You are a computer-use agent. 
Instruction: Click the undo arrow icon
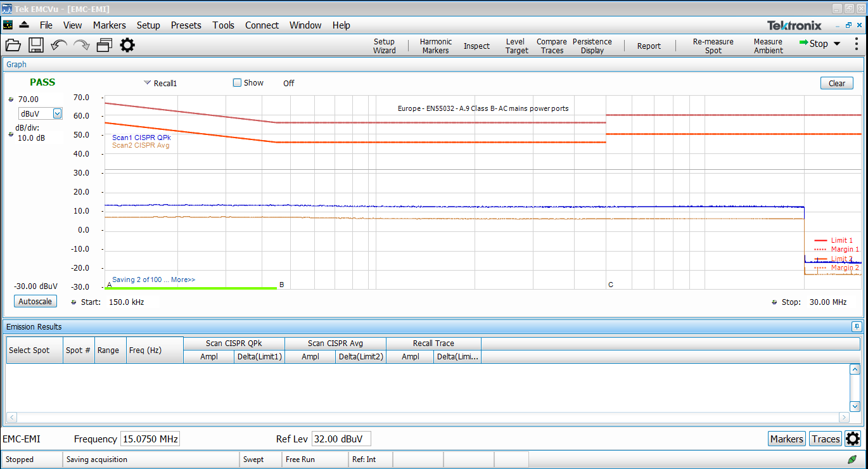click(x=59, y=45)
